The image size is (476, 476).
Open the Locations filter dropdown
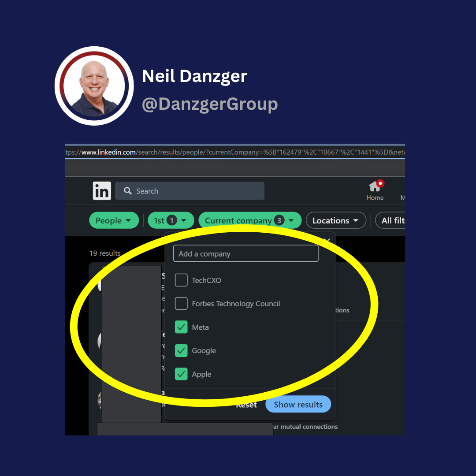(335, 221)
